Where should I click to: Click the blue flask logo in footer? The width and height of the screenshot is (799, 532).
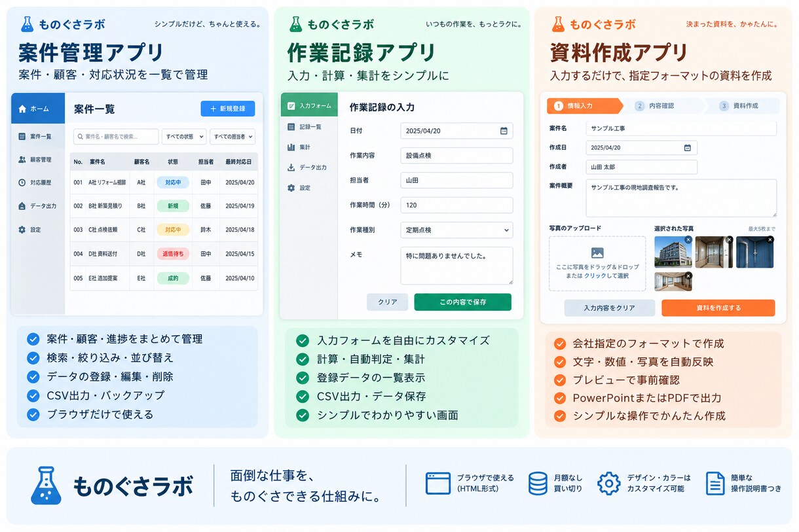coord(46,485)
